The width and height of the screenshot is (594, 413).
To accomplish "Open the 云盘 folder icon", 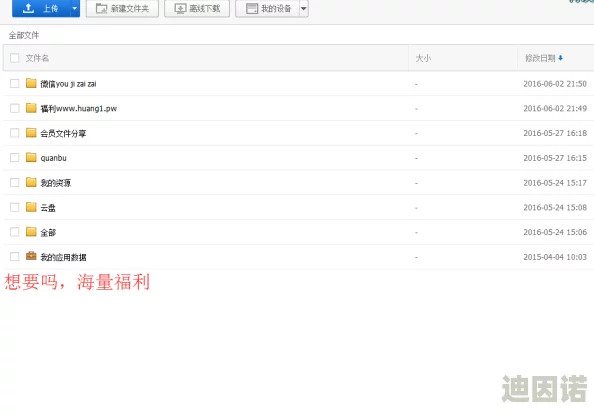I will coord(31,207).
